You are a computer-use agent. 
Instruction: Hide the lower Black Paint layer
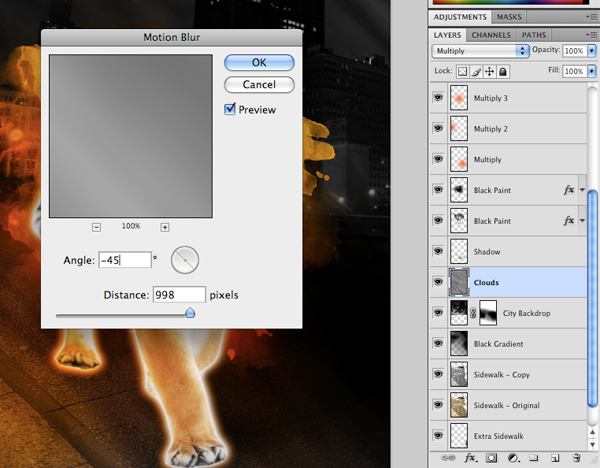[438, 220]
